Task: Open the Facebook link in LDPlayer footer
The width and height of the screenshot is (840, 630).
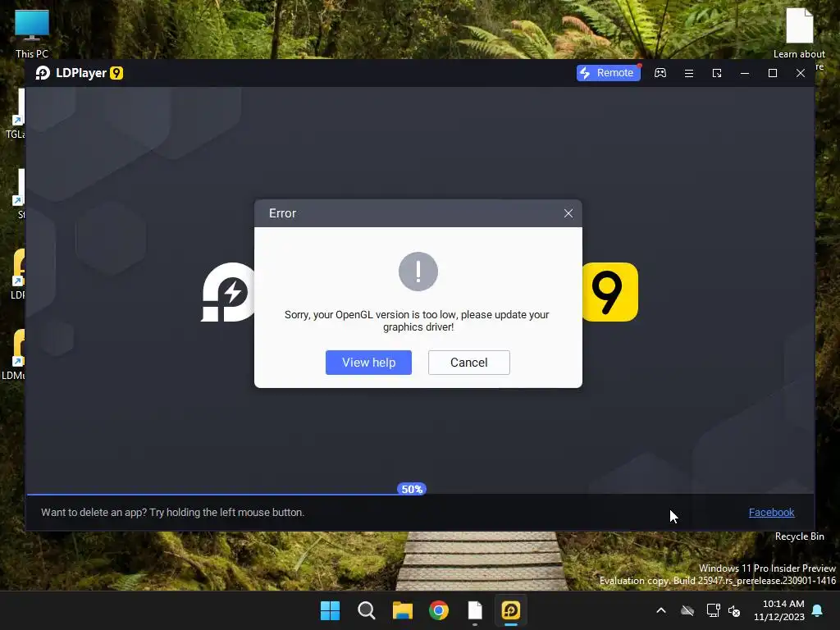Action: coord(771,512)
